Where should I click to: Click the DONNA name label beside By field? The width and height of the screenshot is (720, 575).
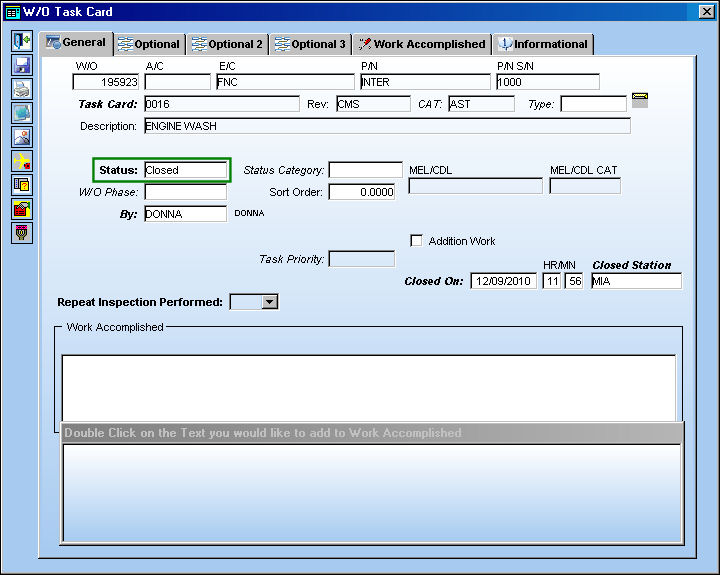click(249, 214)
